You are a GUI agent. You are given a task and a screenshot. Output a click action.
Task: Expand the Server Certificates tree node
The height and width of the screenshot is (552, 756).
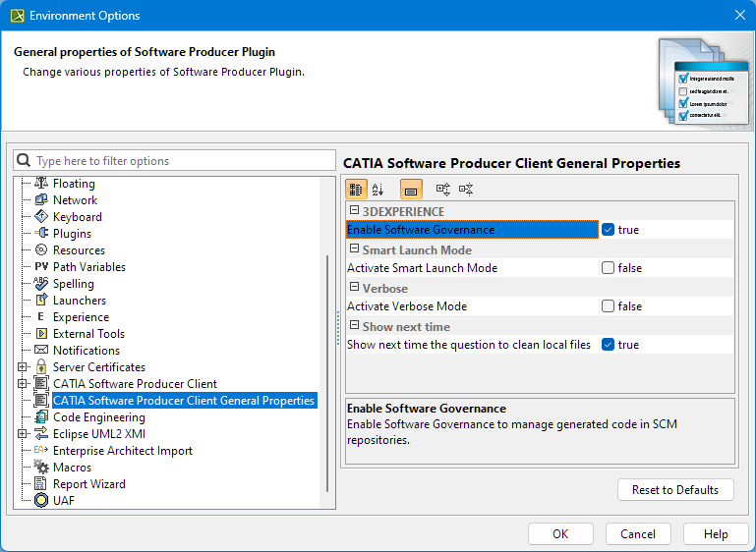(23, 367)
